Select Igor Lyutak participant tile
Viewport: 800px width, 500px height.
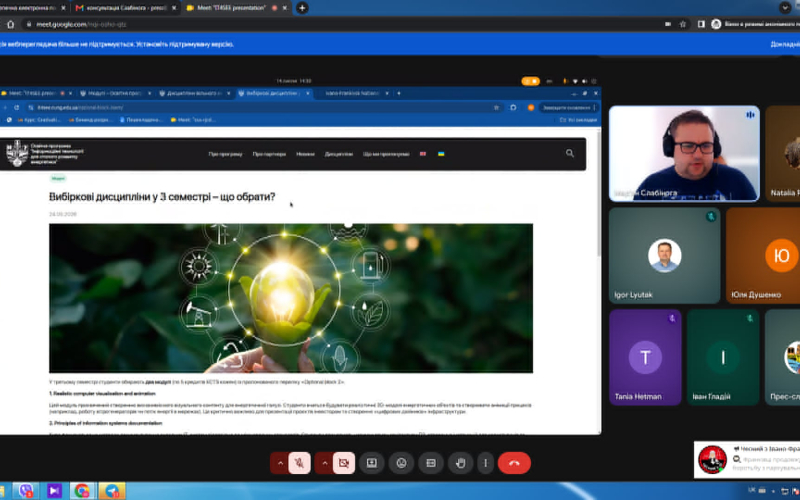point(664,255)
